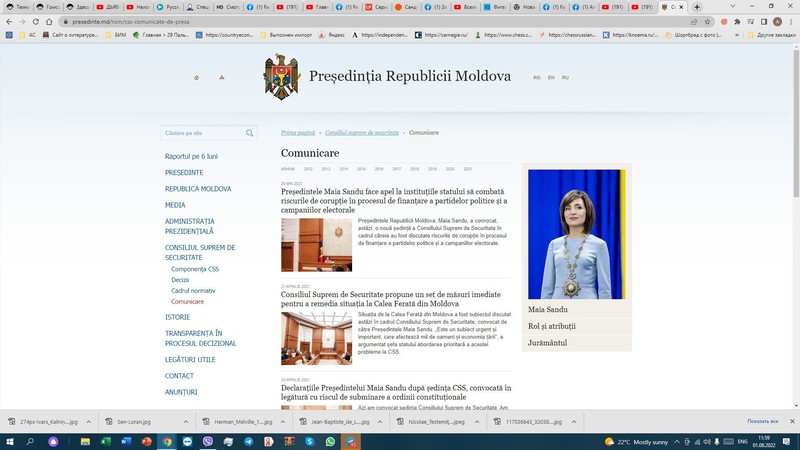Open the Chrome tab search dropdown
This screenshot has height=450, width=800.
(x=733, y=7)
